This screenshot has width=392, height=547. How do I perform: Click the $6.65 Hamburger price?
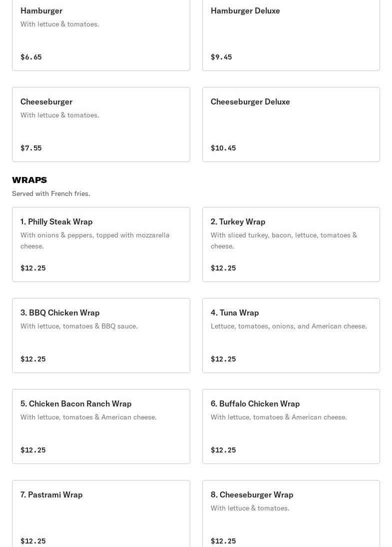(x=31, y=57)
